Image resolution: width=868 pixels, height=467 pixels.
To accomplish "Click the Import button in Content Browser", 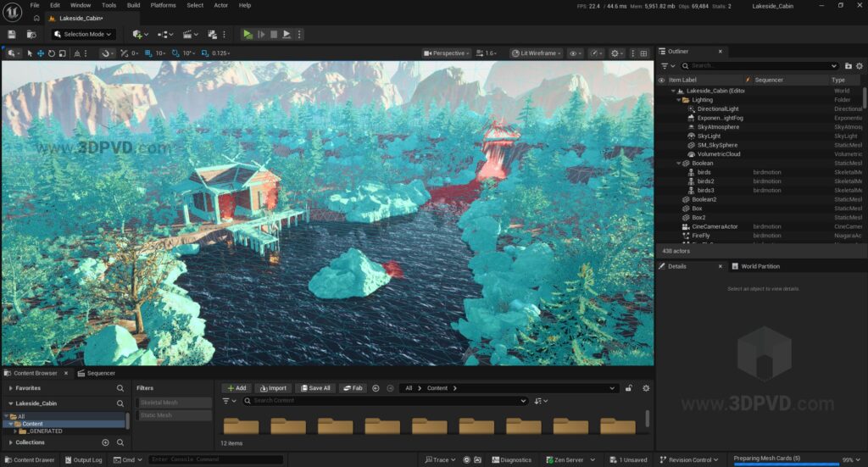I will click(272, 388).
